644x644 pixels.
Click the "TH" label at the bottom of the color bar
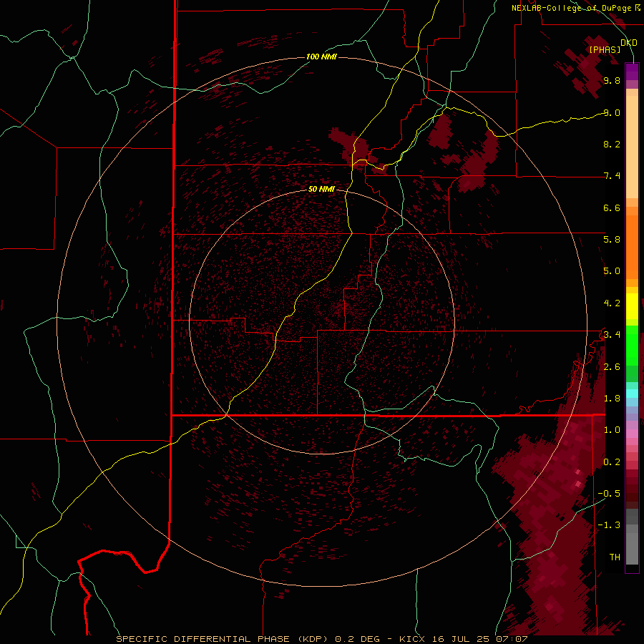[615, 557]
